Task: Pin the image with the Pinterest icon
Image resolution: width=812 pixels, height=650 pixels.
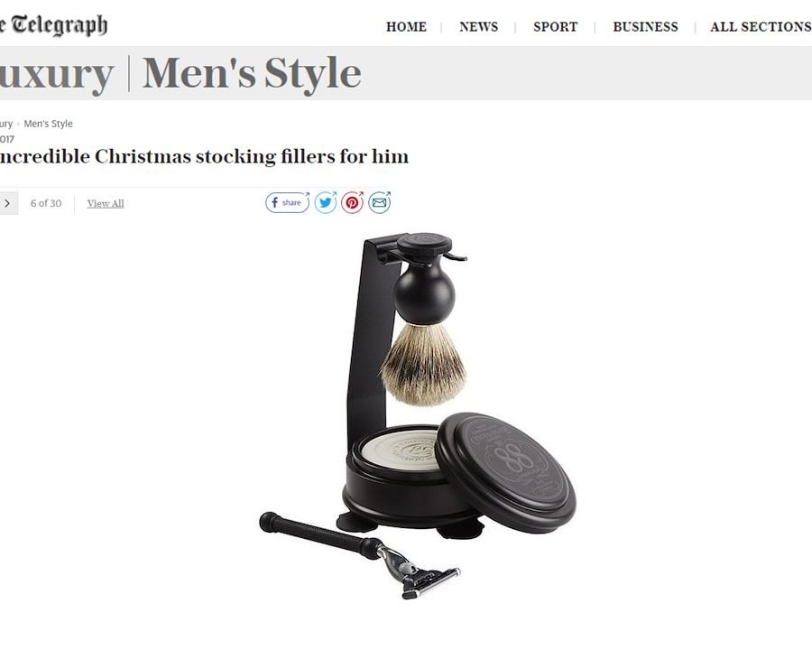Action: tap(352, 202)
